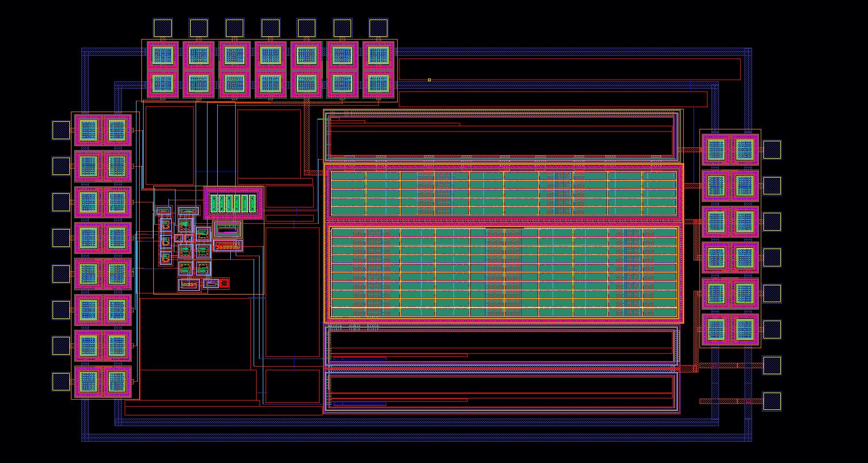
Task: Select the magenta block with six green striped cells
Action: pyautogui.click(x=234, y=203)
